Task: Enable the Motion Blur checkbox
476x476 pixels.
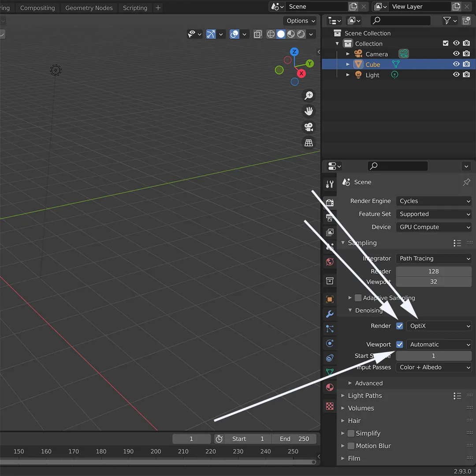Action: click(x=351, y=446)
